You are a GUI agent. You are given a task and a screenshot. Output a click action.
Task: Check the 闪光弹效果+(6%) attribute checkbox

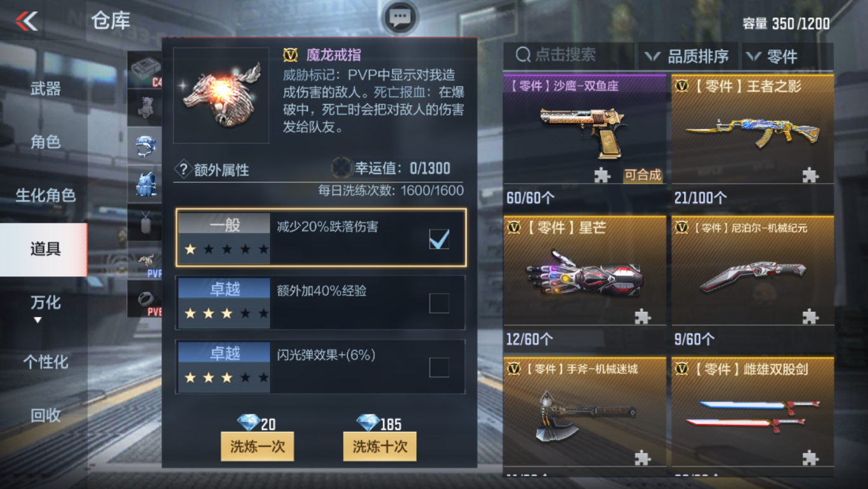point(439,367)
